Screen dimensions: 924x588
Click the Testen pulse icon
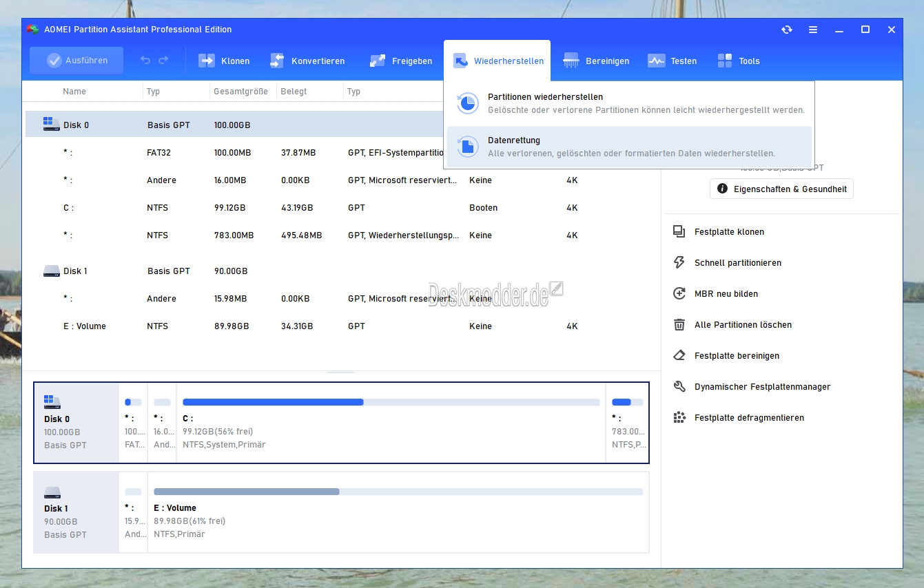click(656, 61)
